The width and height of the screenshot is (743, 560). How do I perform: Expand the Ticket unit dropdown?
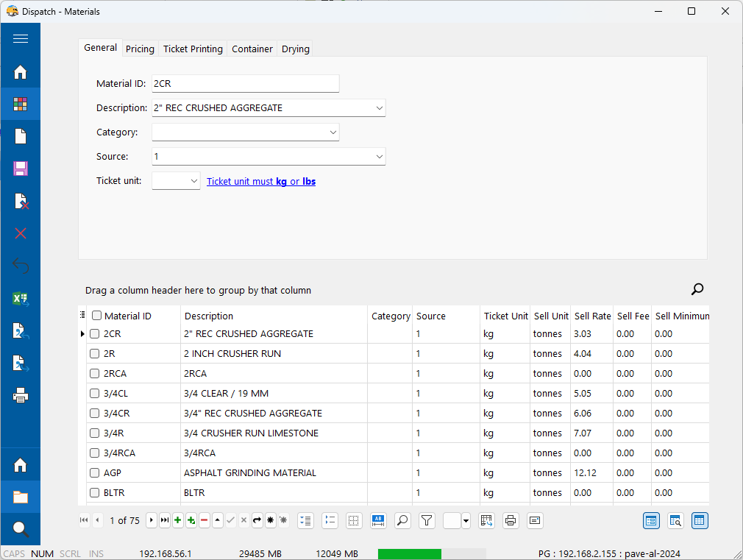(193, 181)
